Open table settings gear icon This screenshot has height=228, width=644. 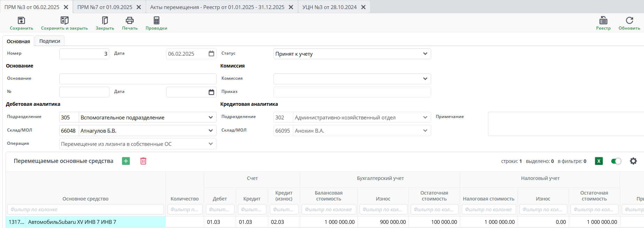[633, 161]
